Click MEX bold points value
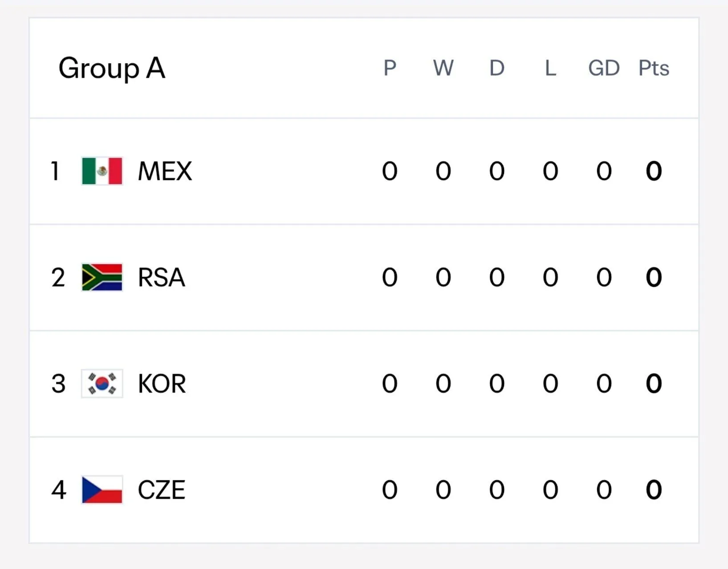The image size is (728, 569). tap(654, 171)
